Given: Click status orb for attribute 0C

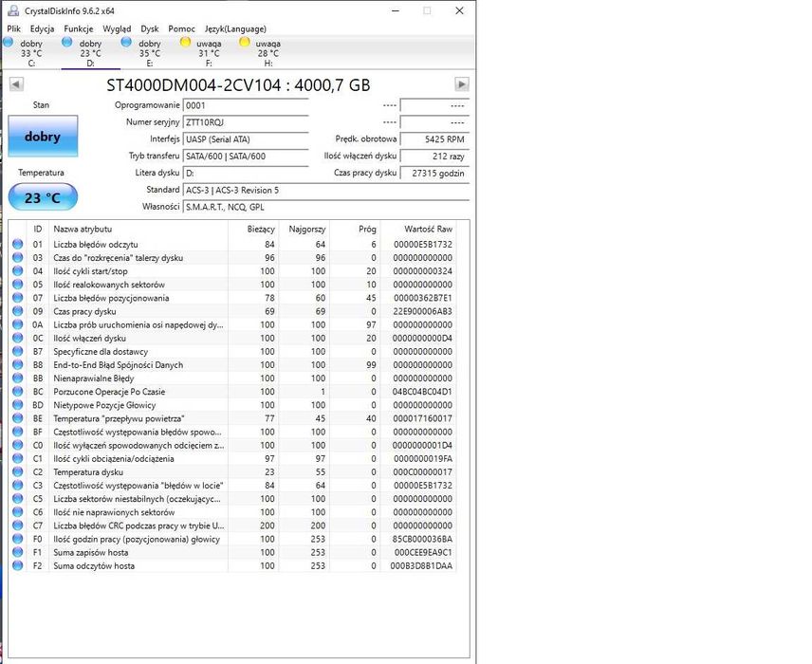Looking at the screenshot, I should click(x=18, y=339).
